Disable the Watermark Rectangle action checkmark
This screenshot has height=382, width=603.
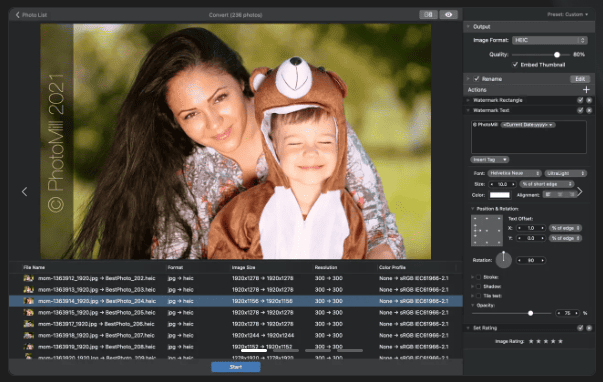click(580, 100)
